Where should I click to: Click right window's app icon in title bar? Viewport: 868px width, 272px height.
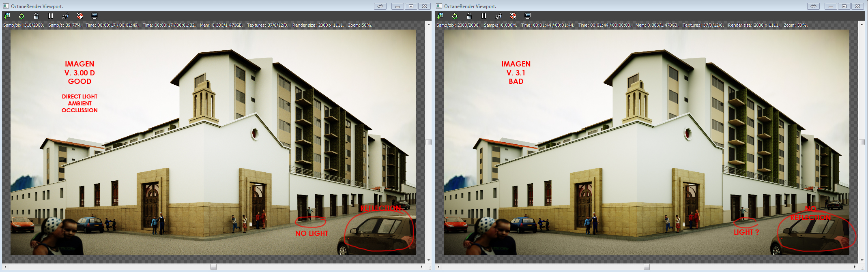pyautogui.click(x=439, y=6)
